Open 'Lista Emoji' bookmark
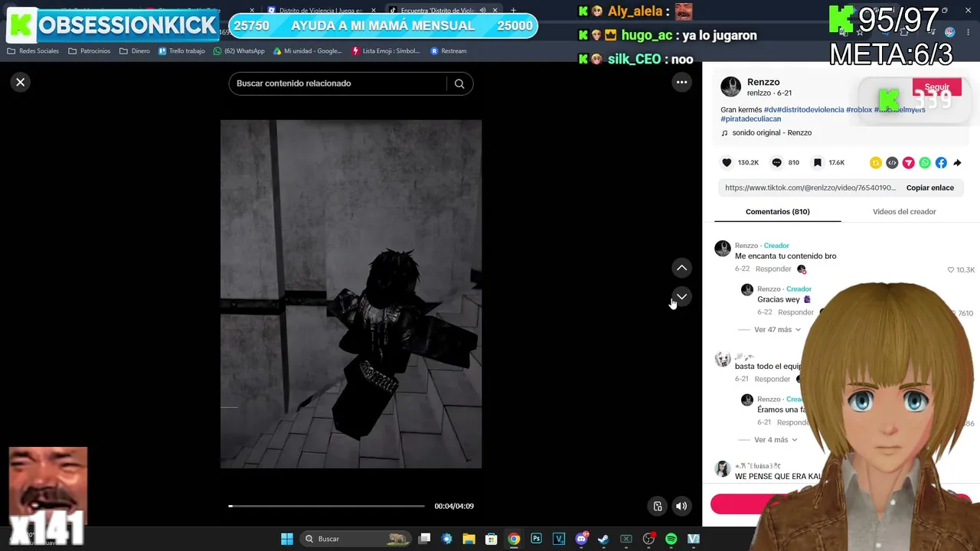This screenshot has height=551, width=980. click(386, 51)
